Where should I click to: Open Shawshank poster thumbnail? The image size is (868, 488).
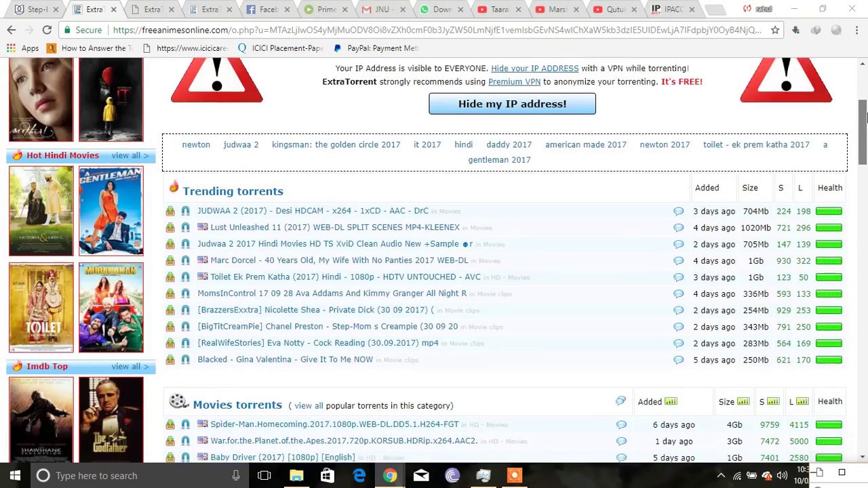click(x=41, y=420)
